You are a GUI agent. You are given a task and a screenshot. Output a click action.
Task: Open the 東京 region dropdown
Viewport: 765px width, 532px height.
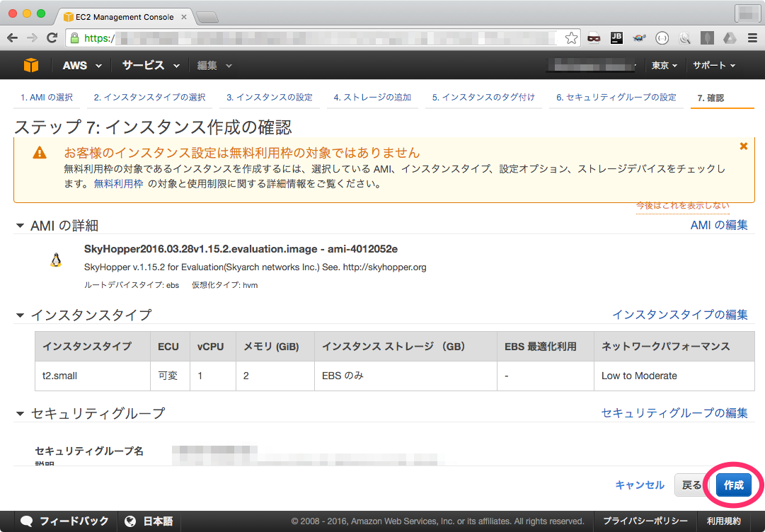tap(665, 65)
